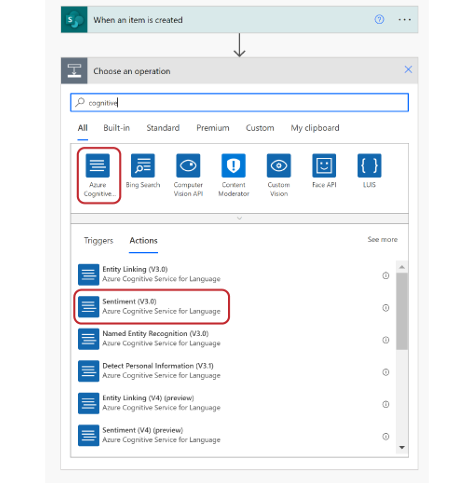Focus the connector search box
The width and height of the screenshot is (466, 484).
pyautogui.click(x=239, y=103)
